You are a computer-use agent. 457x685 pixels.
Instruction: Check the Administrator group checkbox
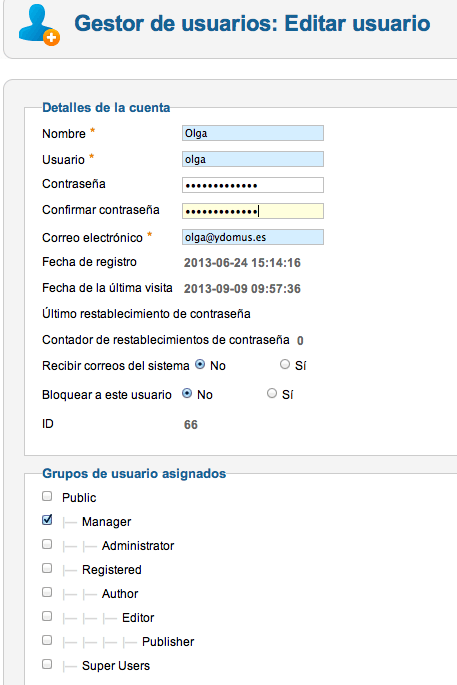pyautogui.click(x=47, y=544)
